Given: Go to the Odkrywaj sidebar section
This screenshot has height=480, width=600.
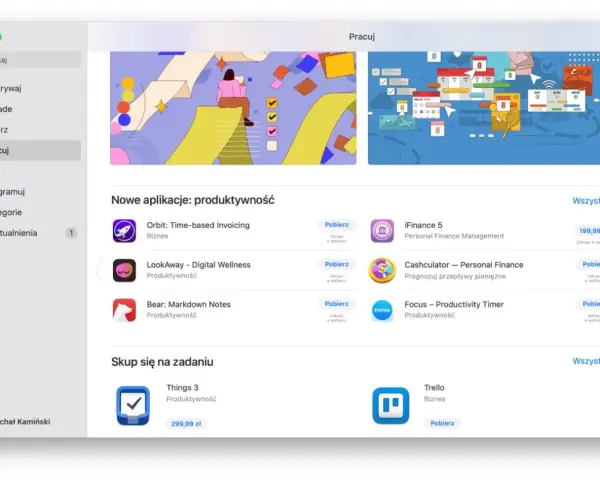Looking at the screenshot, I should pos(40,88).
